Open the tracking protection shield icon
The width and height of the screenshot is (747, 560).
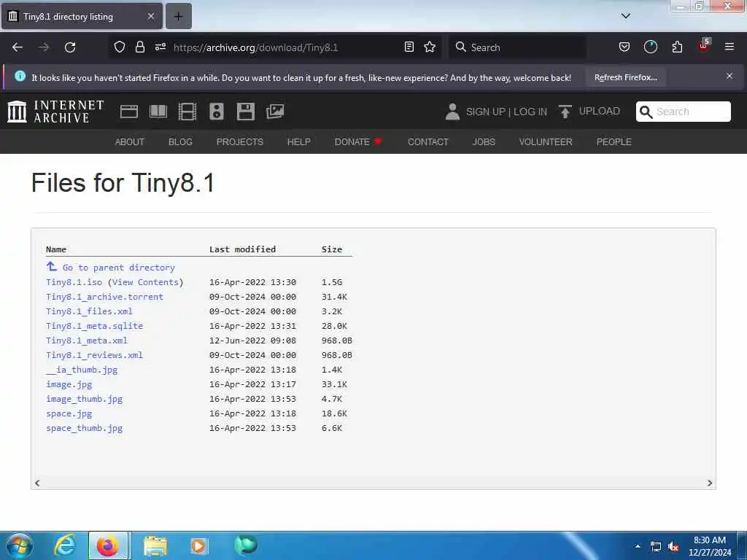coord(120,47)
